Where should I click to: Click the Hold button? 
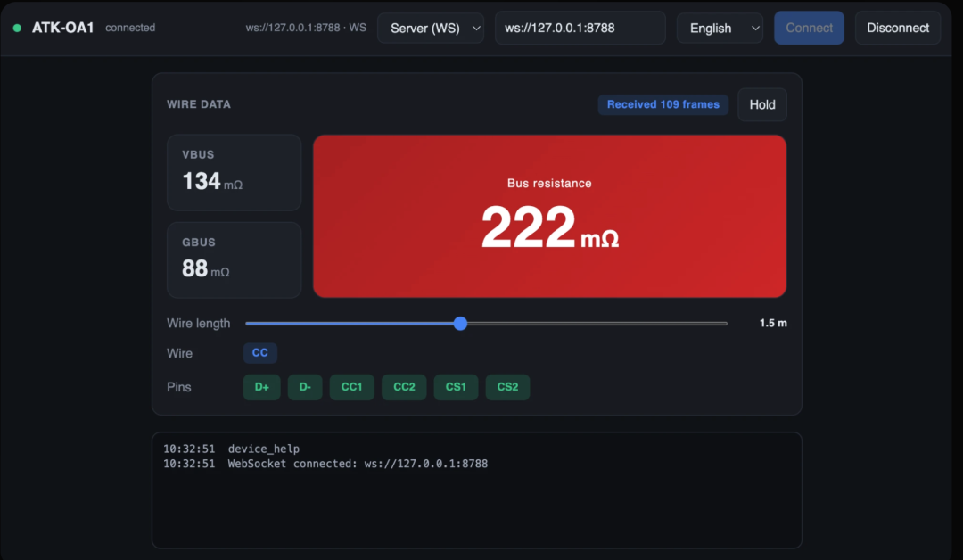pyautogui.click(x=762, y=105)
